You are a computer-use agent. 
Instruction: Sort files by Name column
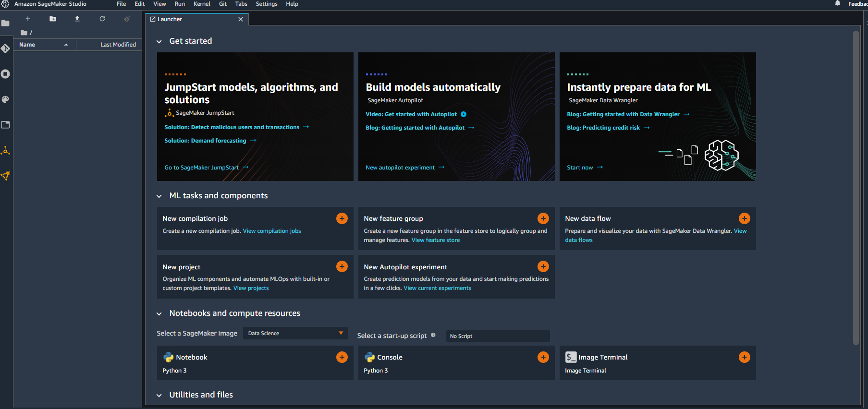(x=45, y=45)
